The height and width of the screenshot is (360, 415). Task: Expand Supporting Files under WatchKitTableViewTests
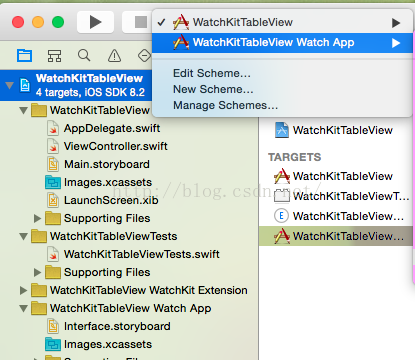point(37,272)
